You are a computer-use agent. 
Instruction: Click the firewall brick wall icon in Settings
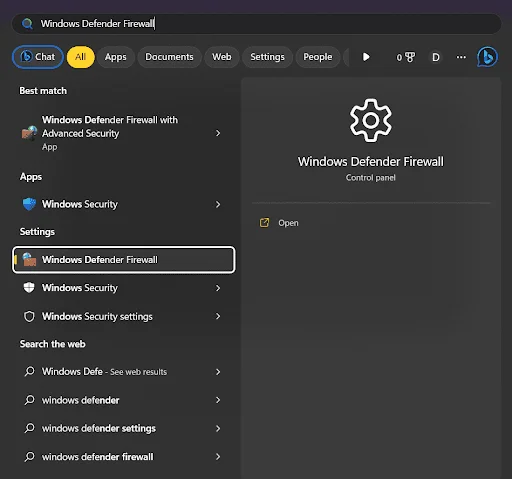pyautogui.click(x=29, y=259)
